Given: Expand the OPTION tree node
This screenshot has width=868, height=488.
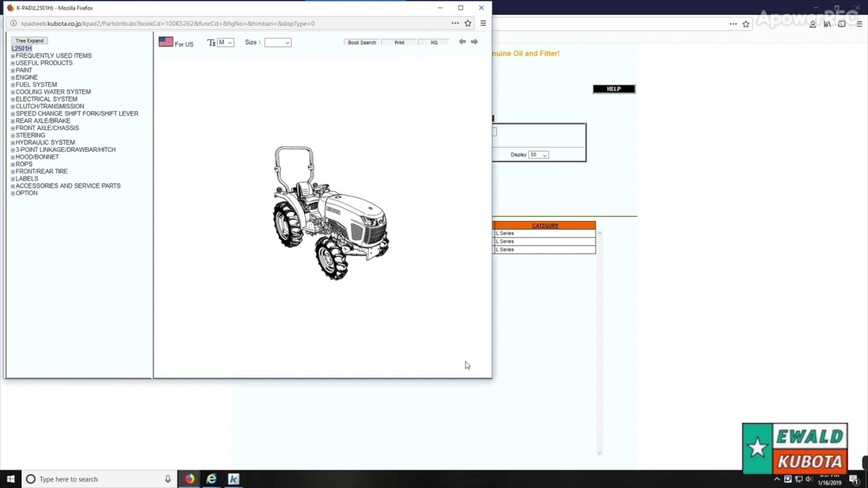Looking at the screenshot, I should [12, 193].
